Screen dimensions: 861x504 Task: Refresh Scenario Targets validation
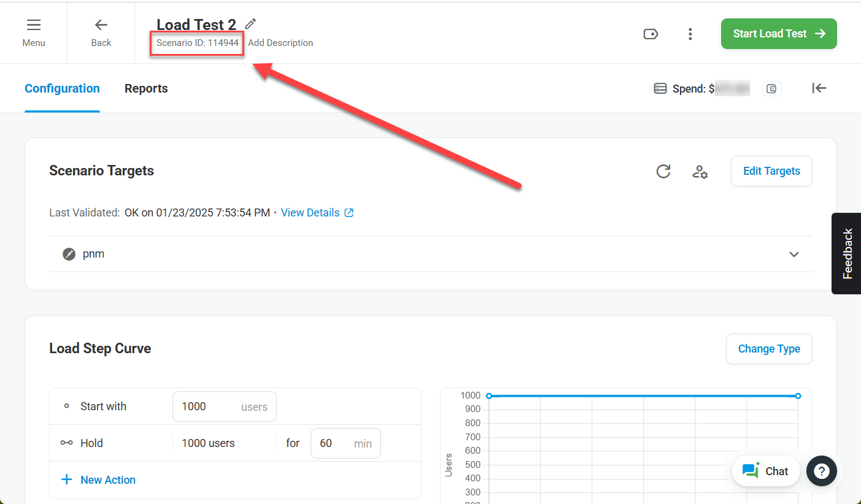pyautogui.click(x=663, y=171)
